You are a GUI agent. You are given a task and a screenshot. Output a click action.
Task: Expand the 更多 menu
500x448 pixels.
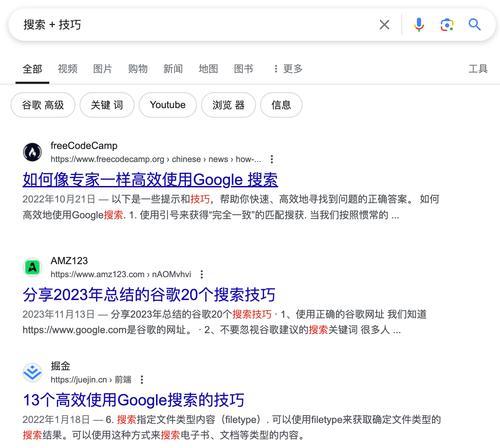tap(288, 69)
